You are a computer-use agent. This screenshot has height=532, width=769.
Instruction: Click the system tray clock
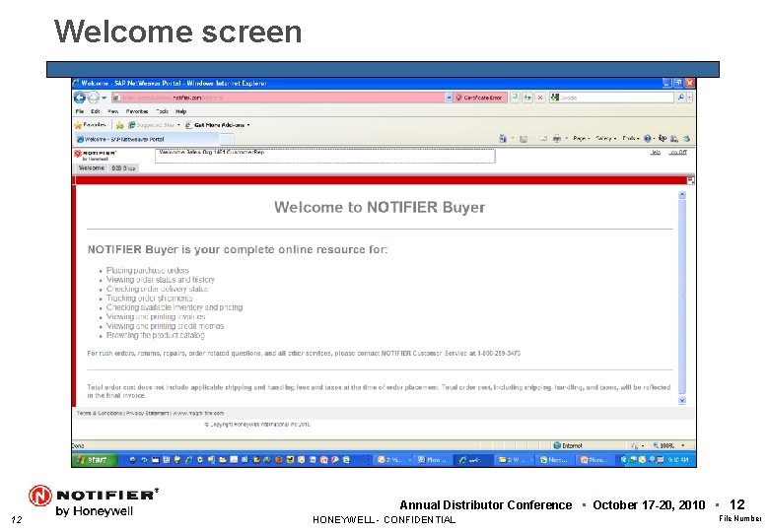point(678,460)
